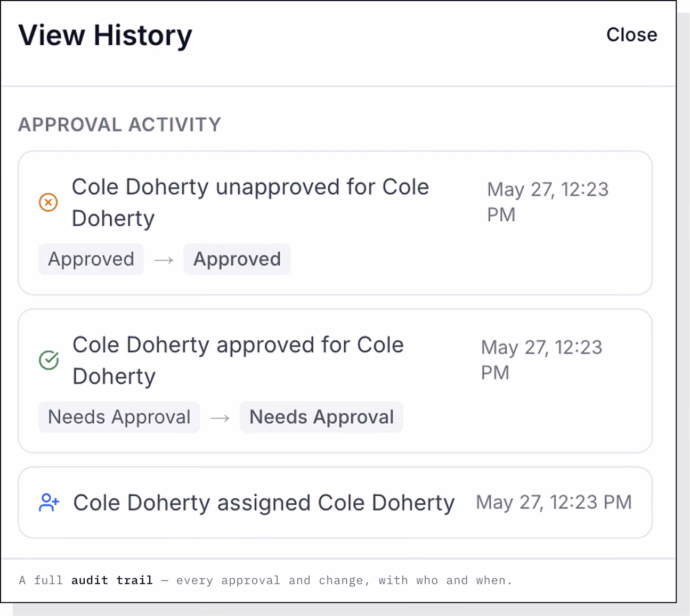This screenshot has width=690, height=616.
Task: Click the green approved checkmark icon
Action: tap(49, 360)
